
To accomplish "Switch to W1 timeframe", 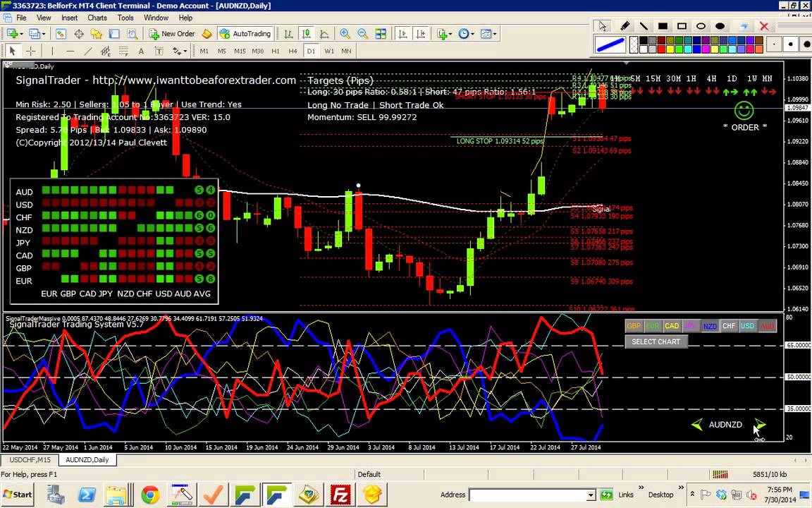I will point(329,51).
